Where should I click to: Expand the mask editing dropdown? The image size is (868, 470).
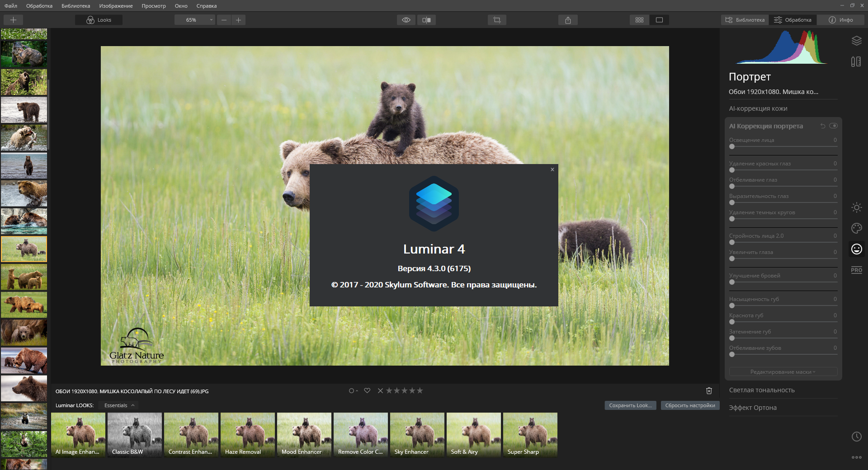[783, 372]
